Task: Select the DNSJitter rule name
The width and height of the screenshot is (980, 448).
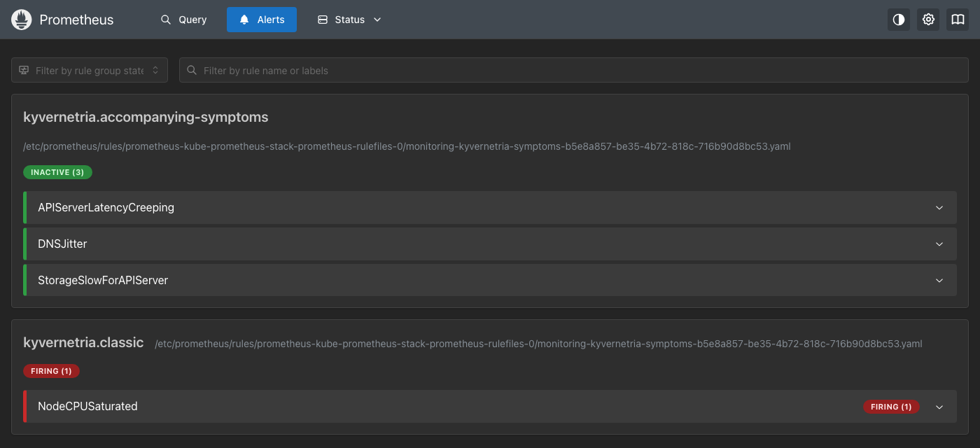Action: (62, 244)
